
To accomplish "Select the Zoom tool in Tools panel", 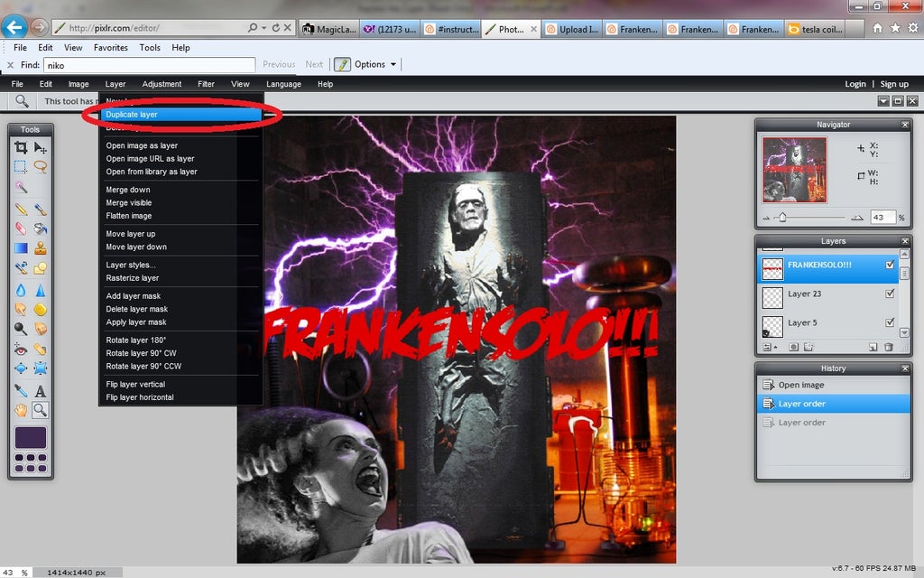I will 40,410.
